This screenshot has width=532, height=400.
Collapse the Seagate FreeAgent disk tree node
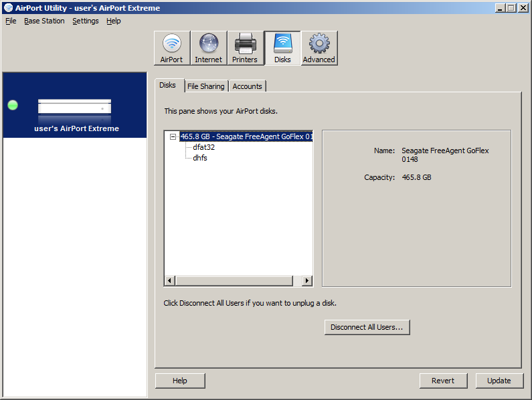(x=173, y=136)
